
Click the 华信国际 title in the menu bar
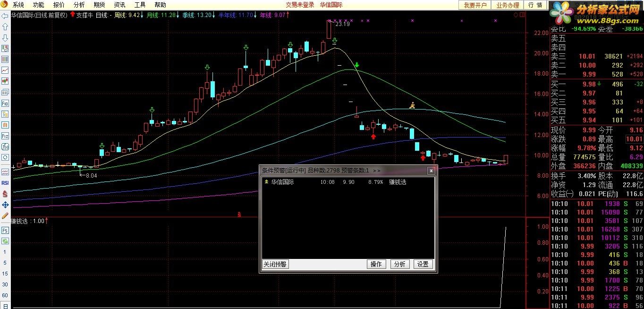(331, 5)
